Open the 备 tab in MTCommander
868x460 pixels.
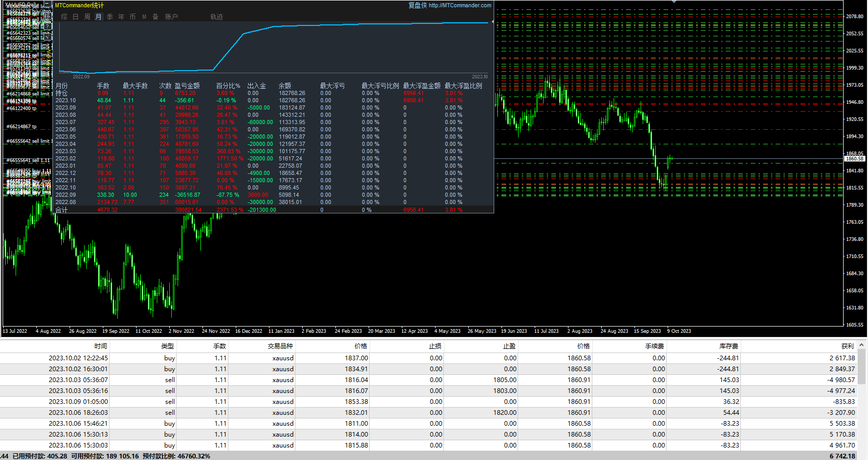coord(156,17)
